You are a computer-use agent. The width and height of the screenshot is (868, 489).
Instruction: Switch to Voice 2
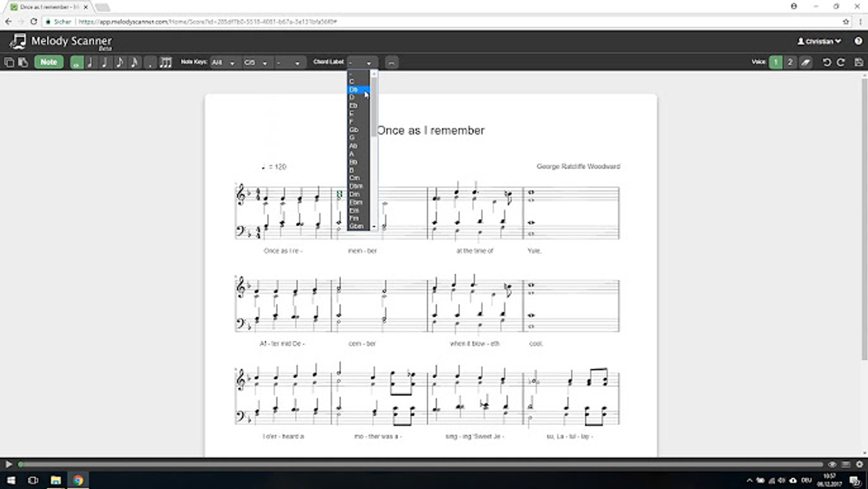click(790, 62)
